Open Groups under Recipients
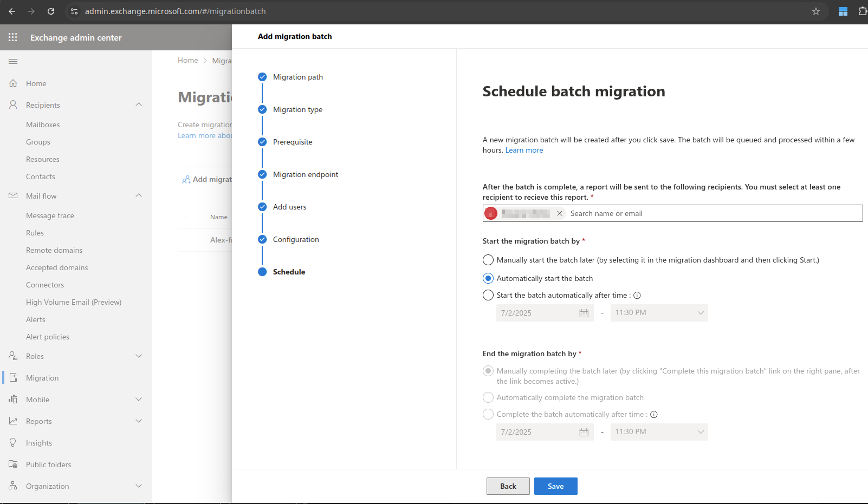 pyautogui.click(x=38, y=142)
